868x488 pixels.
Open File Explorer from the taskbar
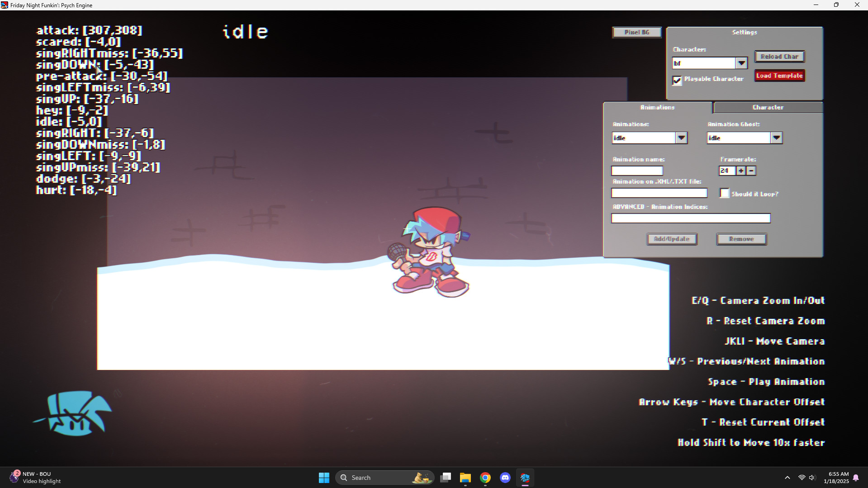[465, 478]
